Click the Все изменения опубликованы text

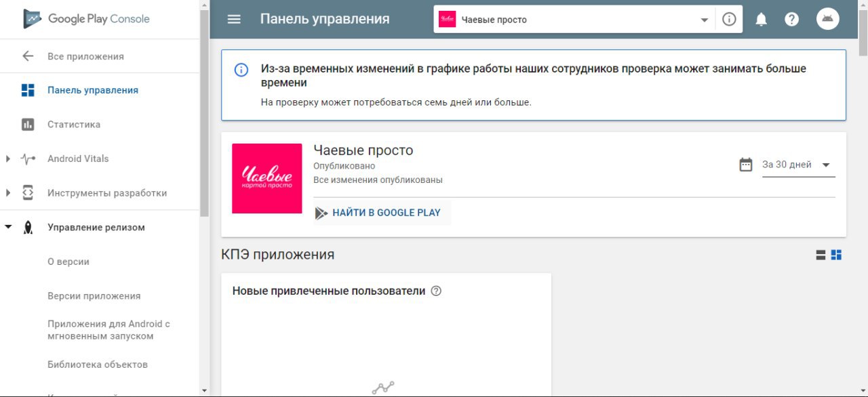click(x=378, y=180)
